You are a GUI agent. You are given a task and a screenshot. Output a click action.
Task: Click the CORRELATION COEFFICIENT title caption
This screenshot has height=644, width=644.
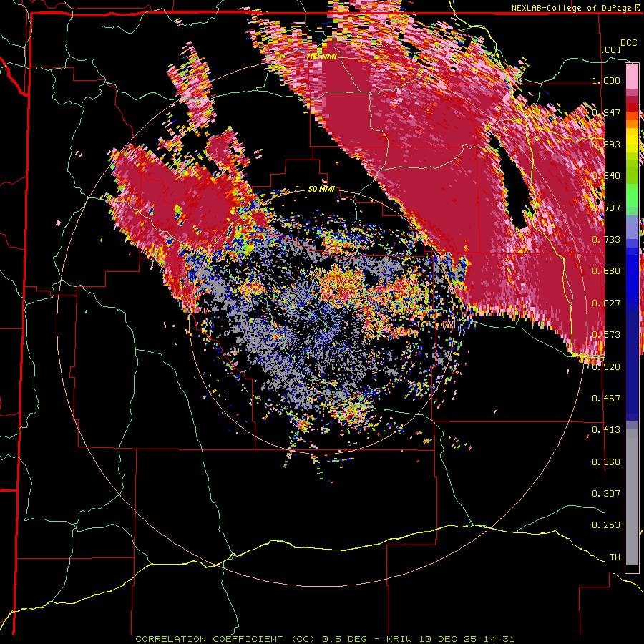click(324, 639)
